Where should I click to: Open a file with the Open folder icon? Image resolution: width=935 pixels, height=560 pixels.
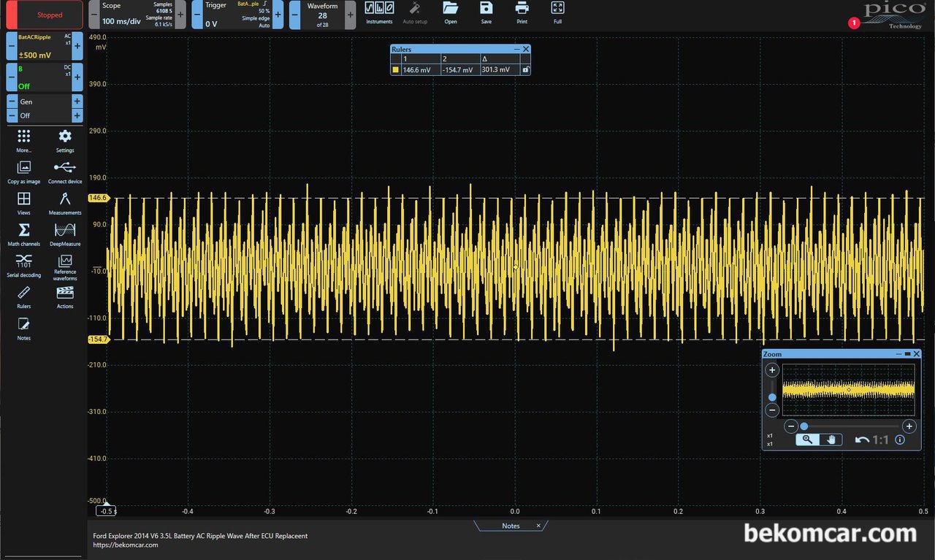[x=451, y=12]
